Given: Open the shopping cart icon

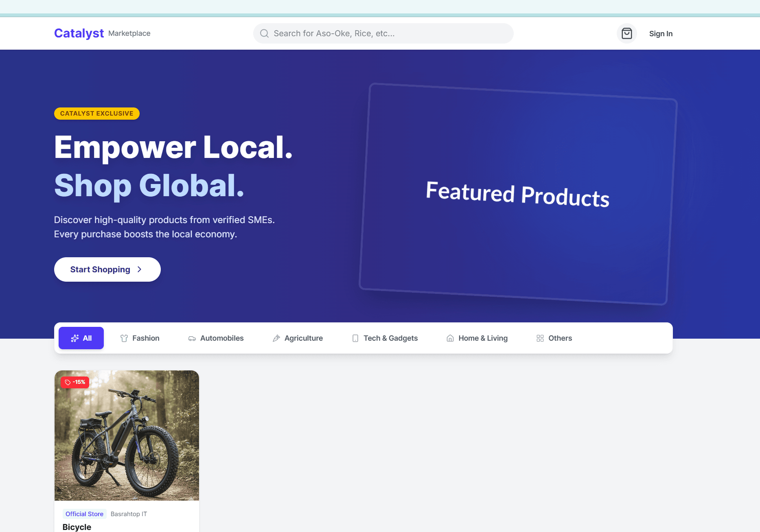Looking at the screenshot, I should coord(627,33).
